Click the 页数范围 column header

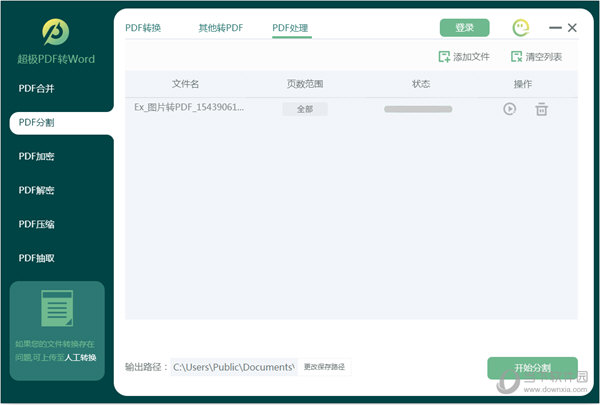pos(305,84)
